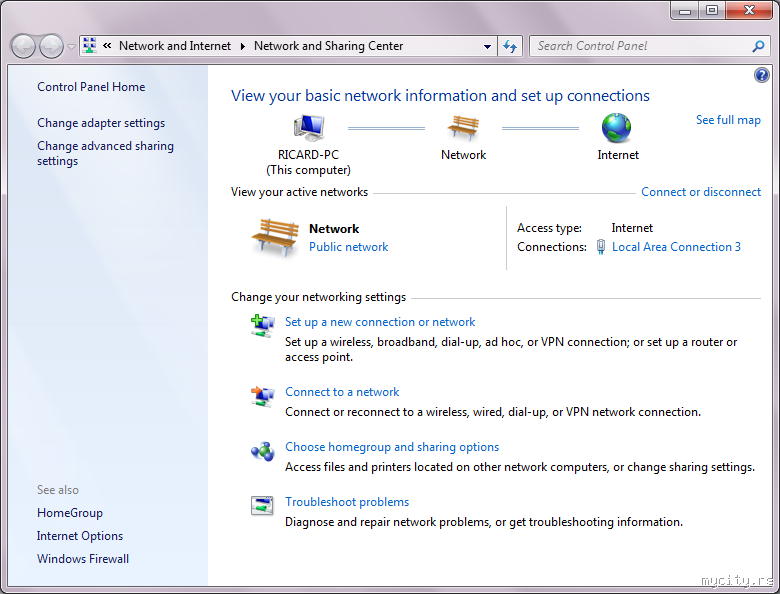780x594 pixels.
Task: Click the Back navigation arrow button
Action: coord(23,47)
